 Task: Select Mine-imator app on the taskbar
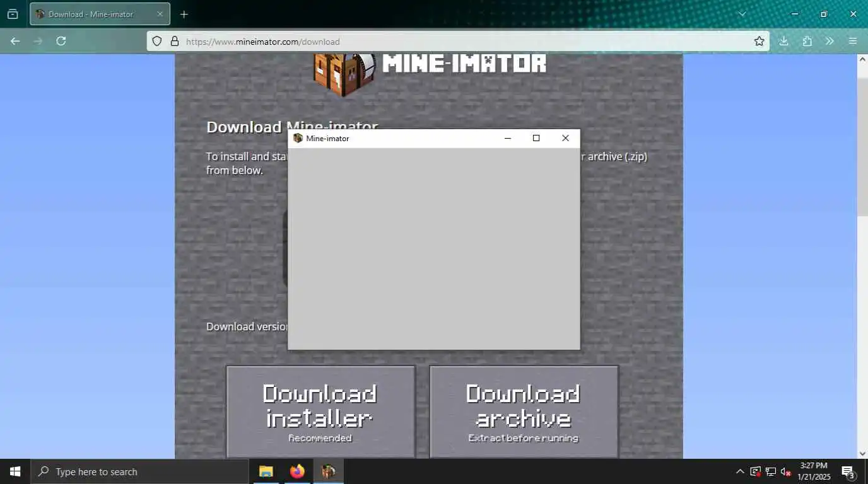pos(328,471)
